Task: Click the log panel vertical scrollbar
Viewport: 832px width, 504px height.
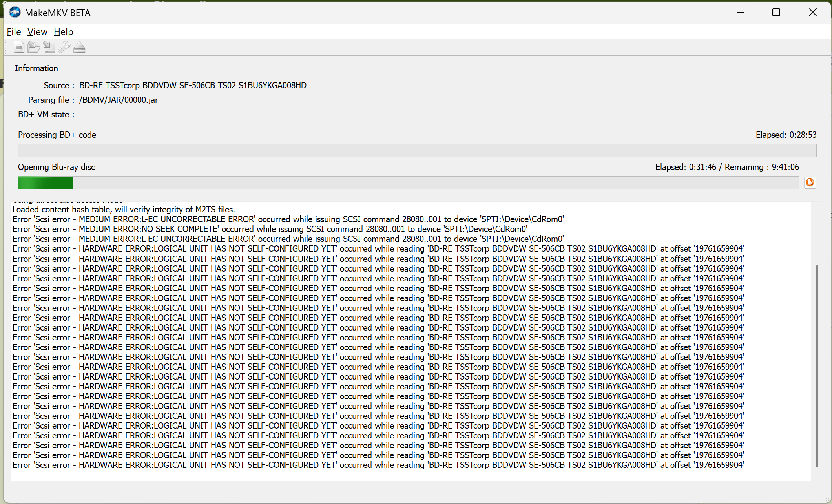Action: coord(817,366)
